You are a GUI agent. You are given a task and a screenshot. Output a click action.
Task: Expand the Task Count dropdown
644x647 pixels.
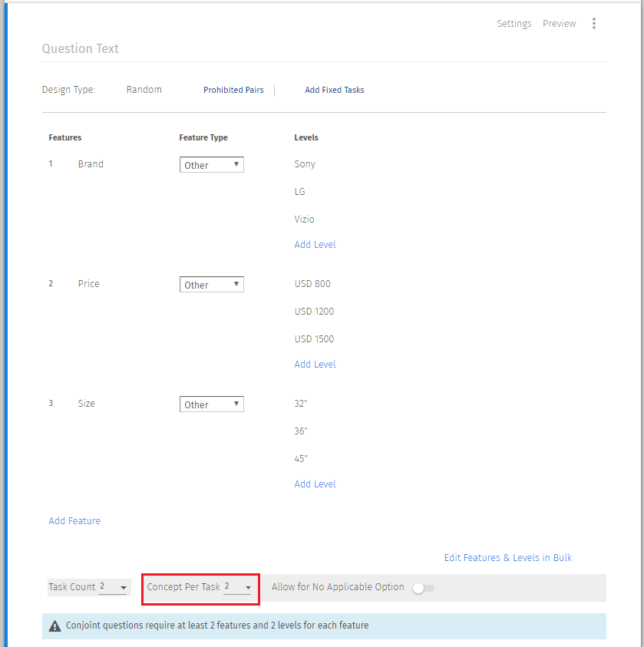[x=114, y=587]
